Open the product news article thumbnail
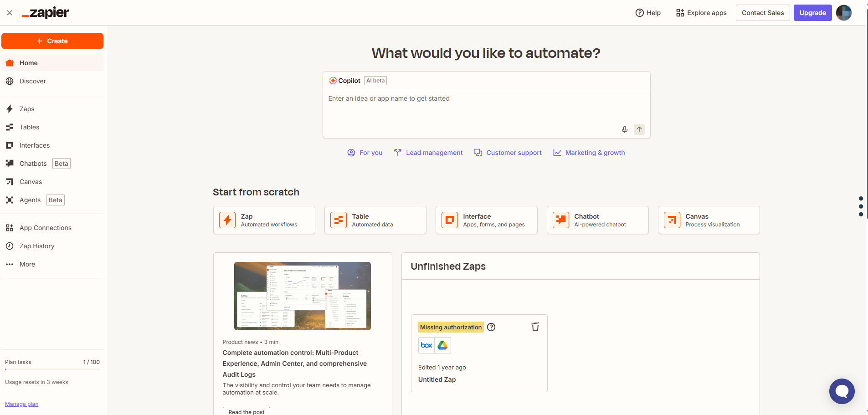Viewport: 868px width, 415px height. coord(302,296)
